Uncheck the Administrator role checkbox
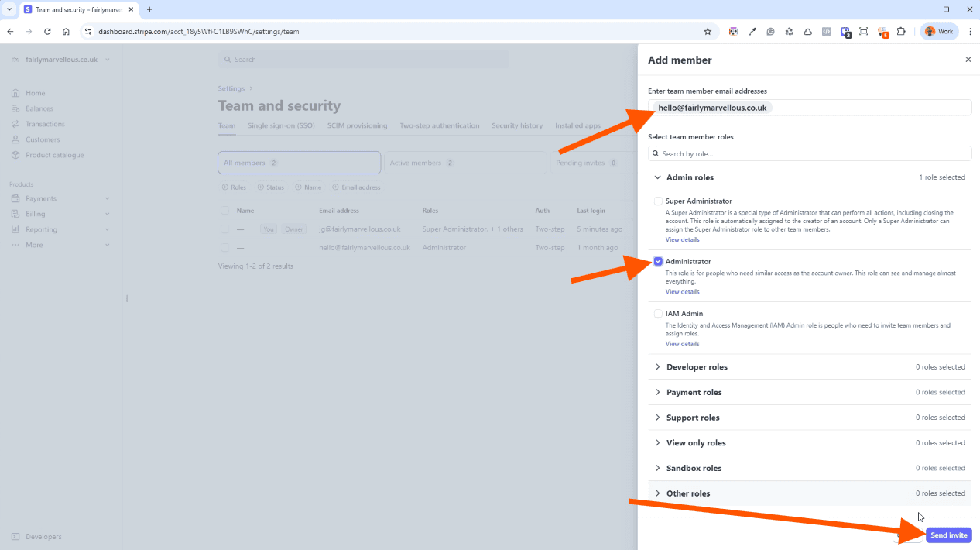Screen dimensions: 980x550 658,262
